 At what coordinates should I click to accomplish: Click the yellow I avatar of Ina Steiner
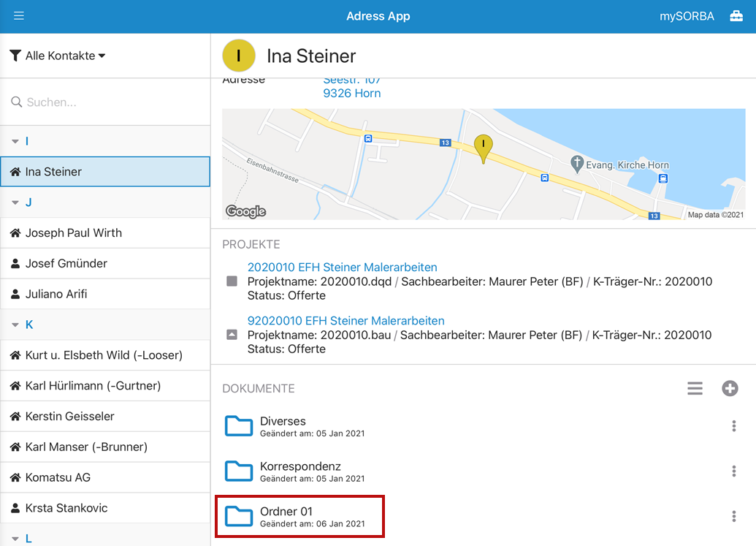coord(239,56)
